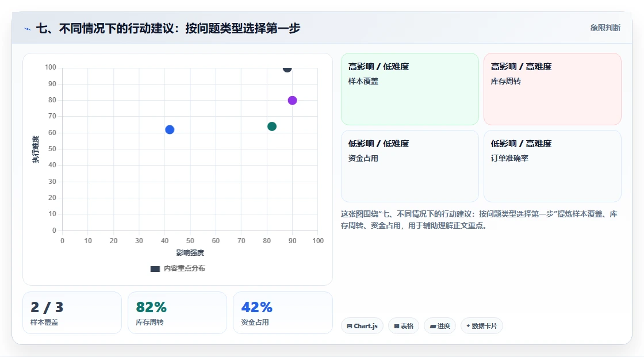
Task: Click the 影响强度 x-axis title
Action: (x=190, y=252)
